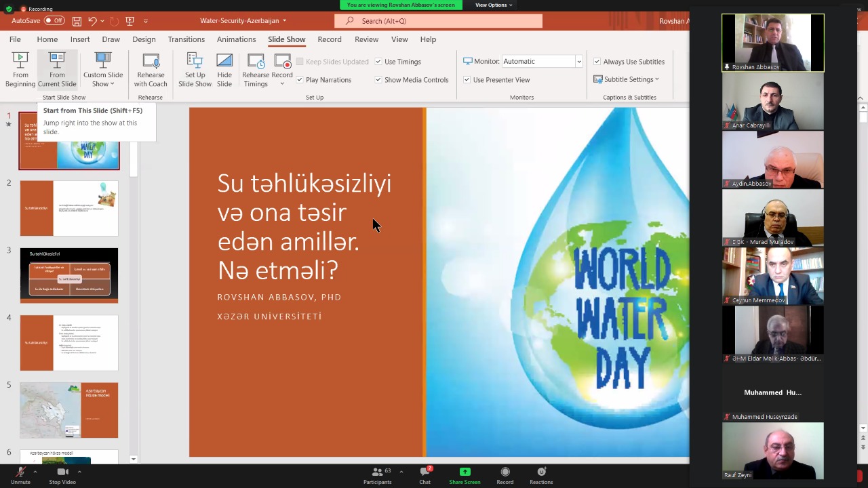Screen dimensions: 868x488
Task: Open the Monitor Automatic combo box
Action: [542, 61]
